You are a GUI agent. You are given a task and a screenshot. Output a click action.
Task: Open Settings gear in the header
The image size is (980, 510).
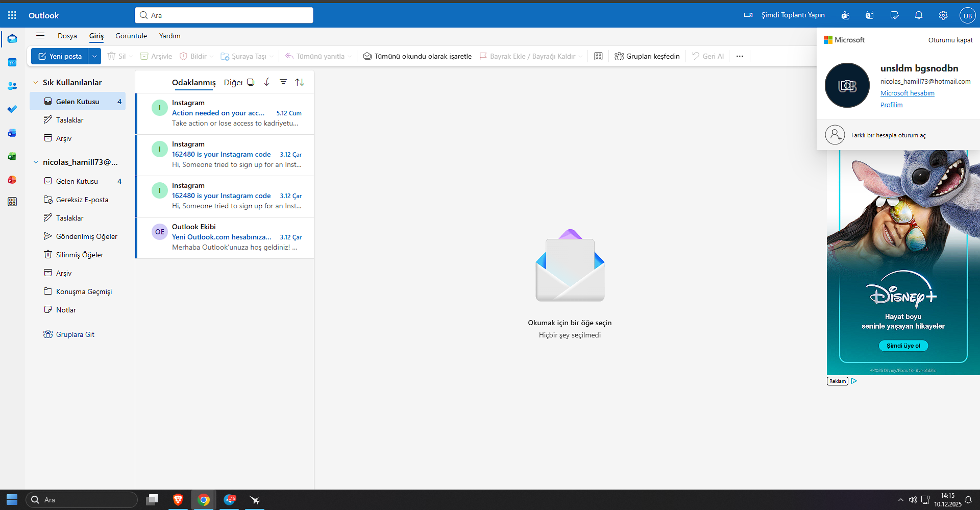[x=943, y=15]
